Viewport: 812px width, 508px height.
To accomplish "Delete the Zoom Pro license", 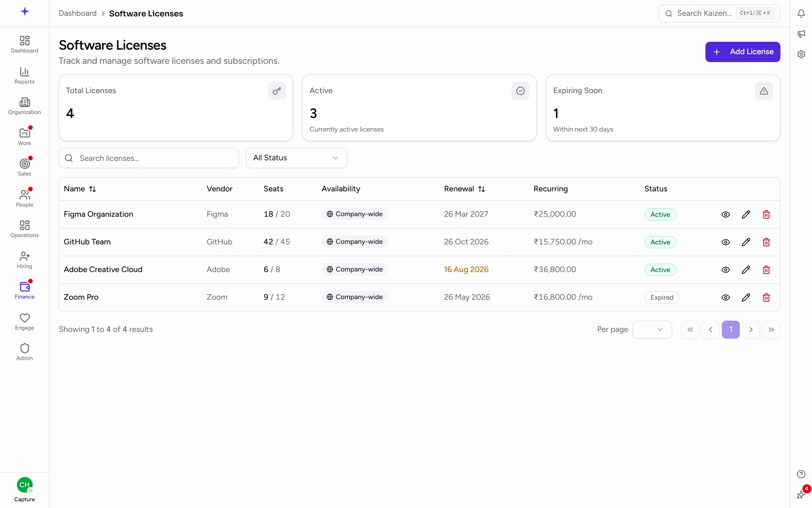I will point(766,297).
